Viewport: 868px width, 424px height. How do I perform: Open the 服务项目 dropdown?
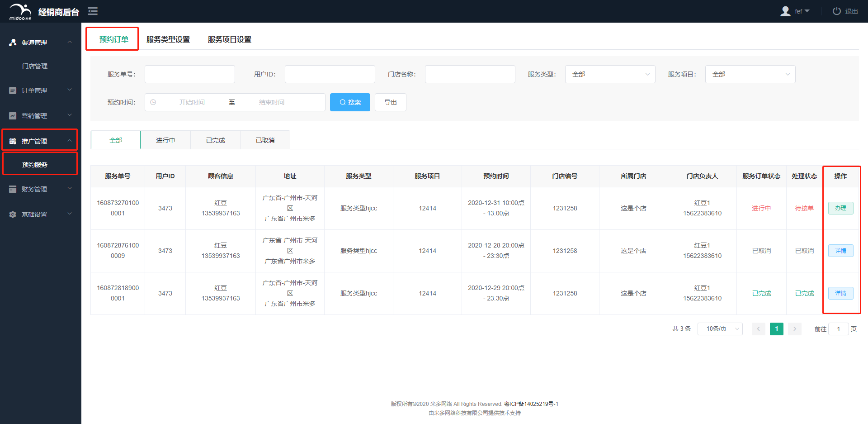750,74
